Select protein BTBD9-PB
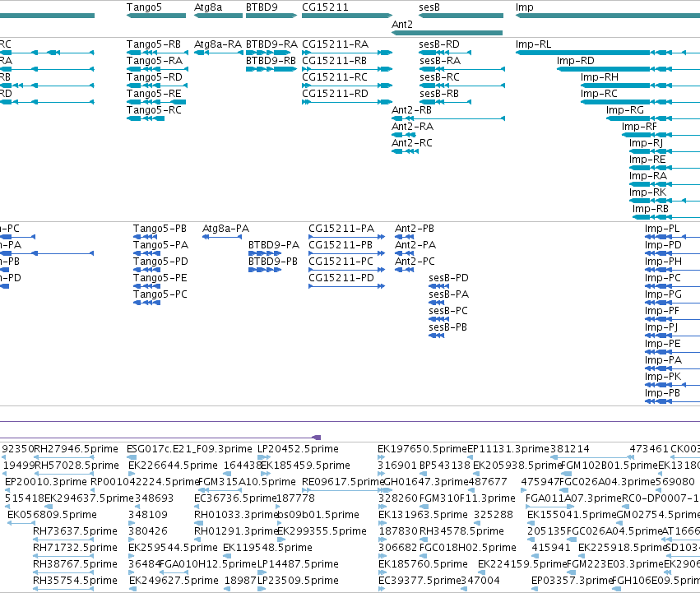700x593 pixels. click(x=265, y=270)
